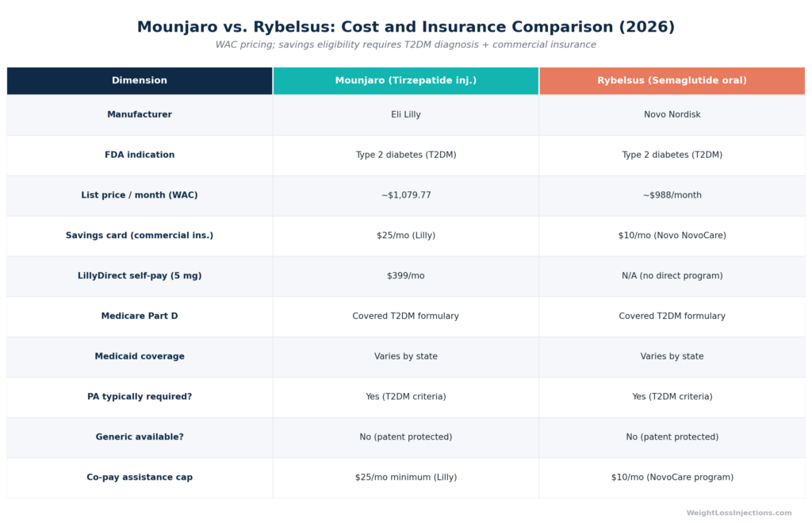Click the 'PA typically required?' label
This screenshot has height=523, width=812.
coord(140,397)
